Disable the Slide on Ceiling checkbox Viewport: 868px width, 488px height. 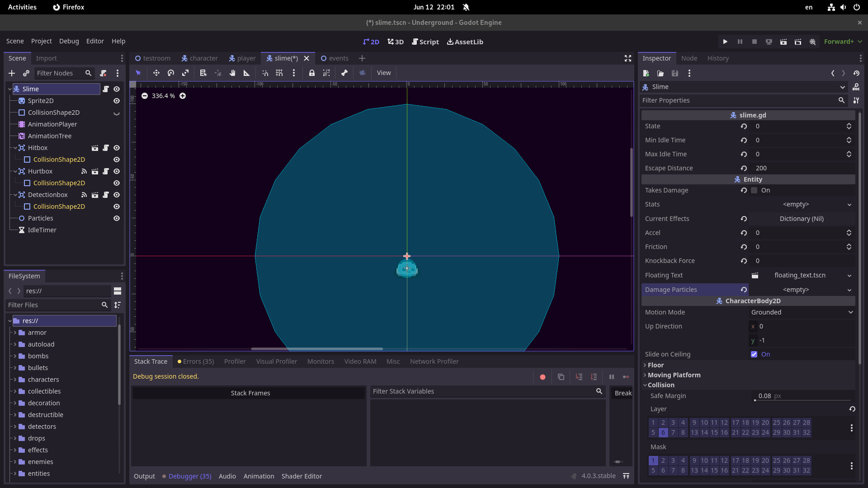tap(754, 354)
